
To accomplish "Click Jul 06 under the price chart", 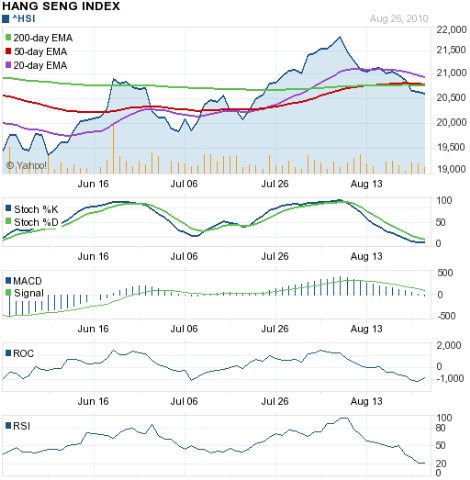I will [184, 184].
